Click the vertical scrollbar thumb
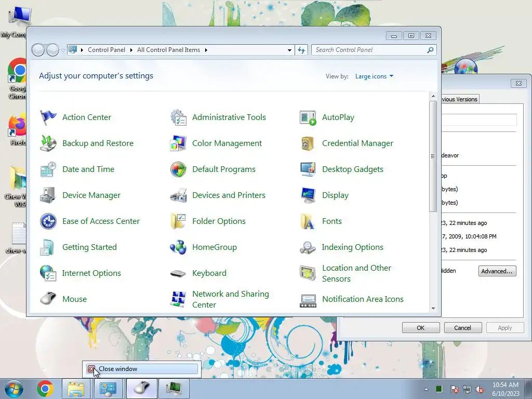 click(x=433, y=156)
